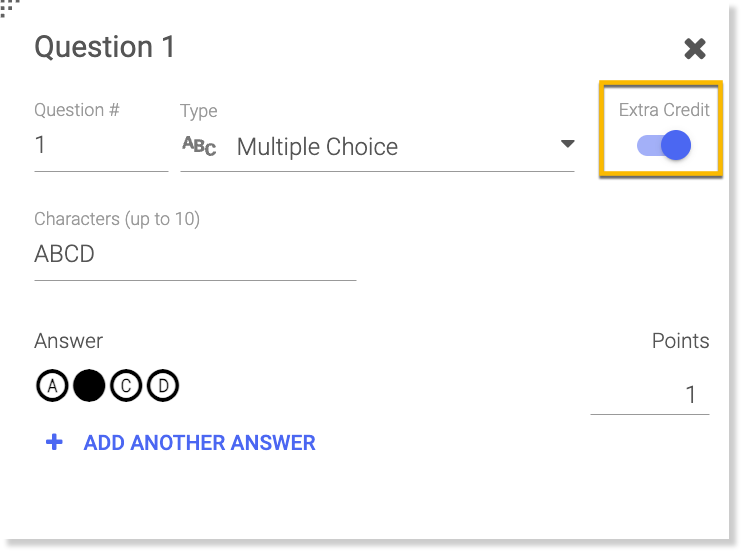Focus the Question # input field
This screenshot has width=741, height=551.
click(x=100, y=146)
